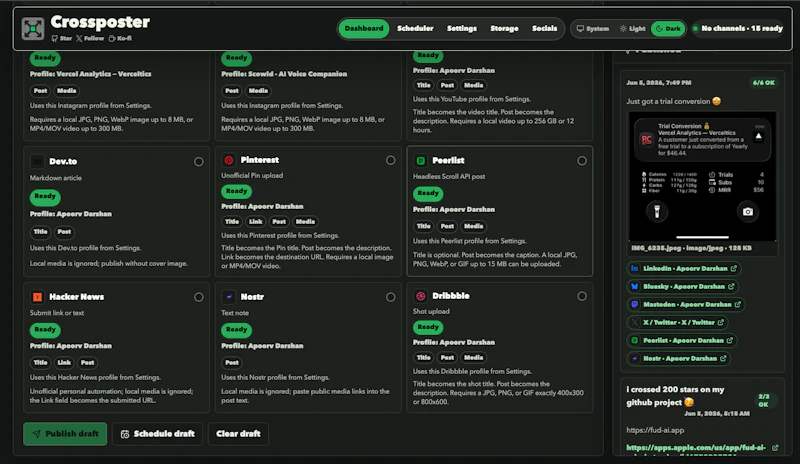Select the Hacker News channel radio button

coord(198,297)
